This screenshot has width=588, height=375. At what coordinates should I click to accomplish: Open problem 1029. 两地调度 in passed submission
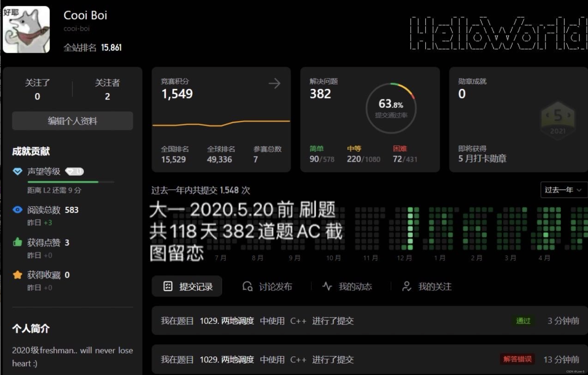point(227,320)
